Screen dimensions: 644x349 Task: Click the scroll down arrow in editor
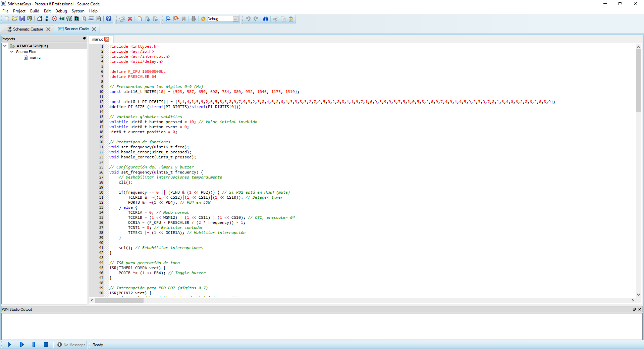(638, 294)
